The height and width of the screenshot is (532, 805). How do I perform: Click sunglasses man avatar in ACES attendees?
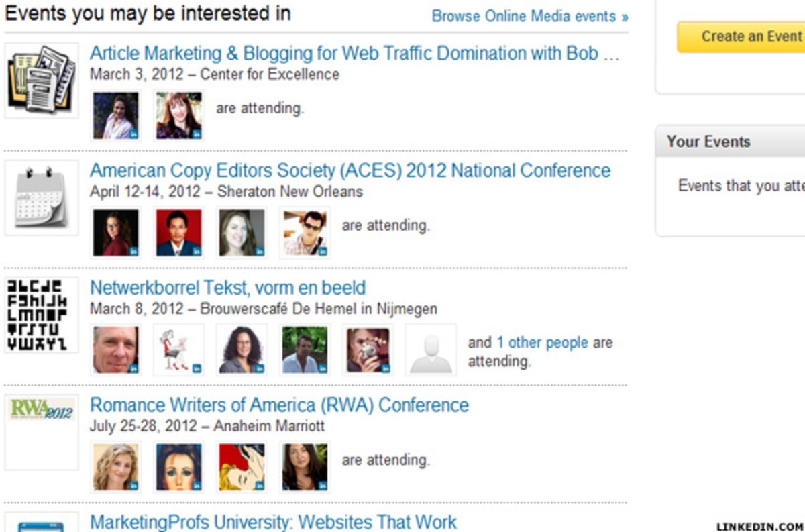click(305, 232)
